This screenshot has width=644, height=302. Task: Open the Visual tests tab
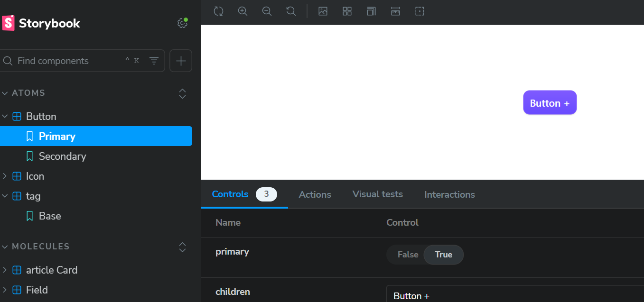click(377, 194)
